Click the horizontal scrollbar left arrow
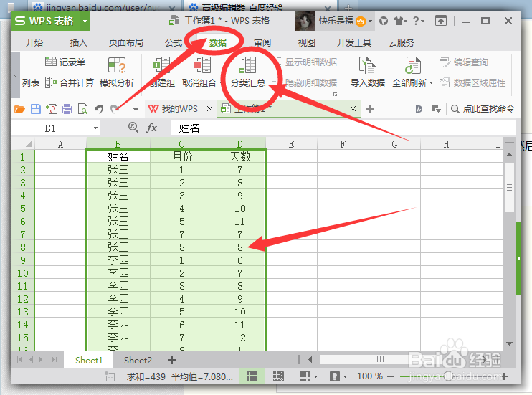 (310, 359)
